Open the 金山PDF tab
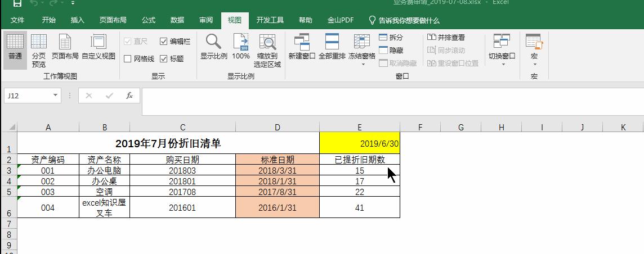This screenshot has width=644, height=254. click(341, 20)
